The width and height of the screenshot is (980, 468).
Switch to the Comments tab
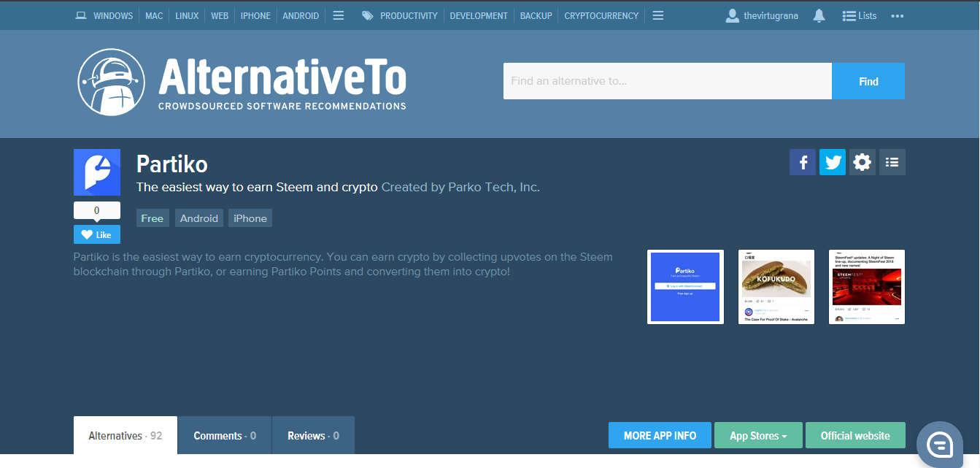coord(225,436)
